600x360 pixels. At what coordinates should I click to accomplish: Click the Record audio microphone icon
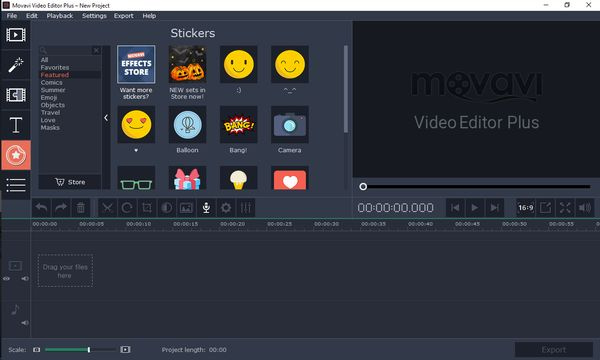(x=206, y=208)
